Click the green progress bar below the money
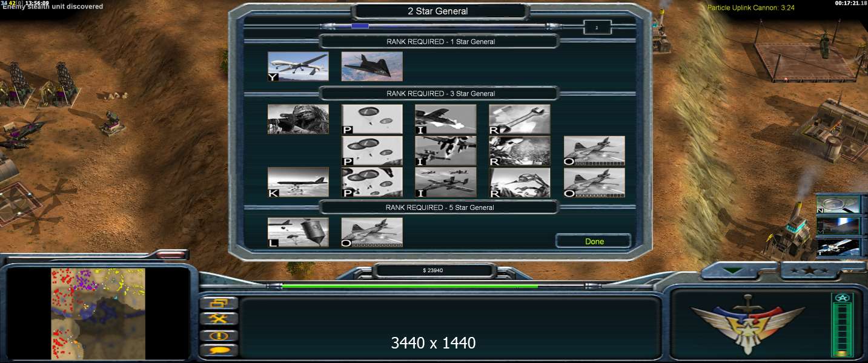 [x=435, y=286]
